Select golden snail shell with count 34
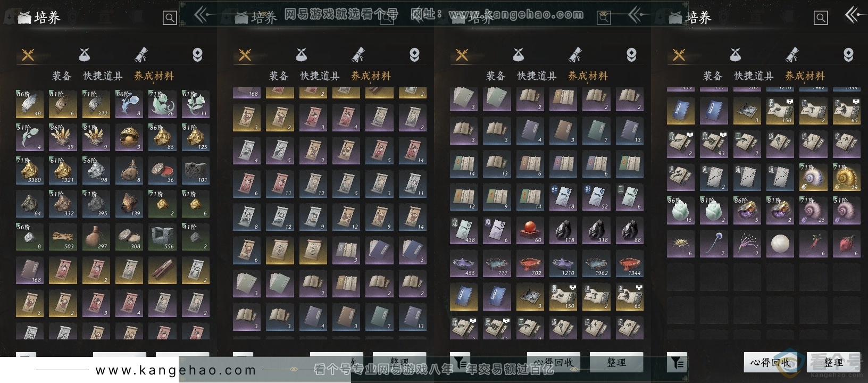The width and height of the screenshot is (868, 383). point(846,177)
